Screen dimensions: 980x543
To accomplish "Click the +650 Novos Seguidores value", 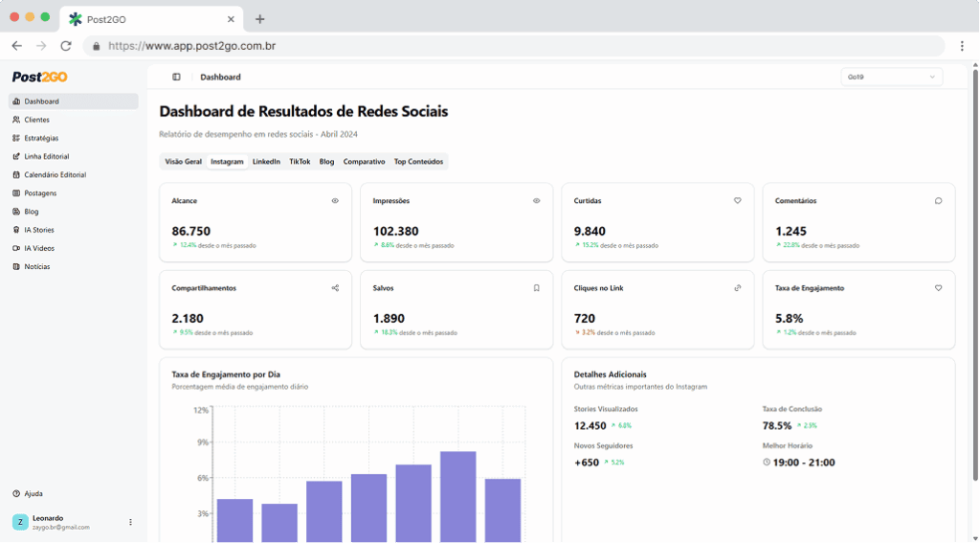I will pos(587,463).
